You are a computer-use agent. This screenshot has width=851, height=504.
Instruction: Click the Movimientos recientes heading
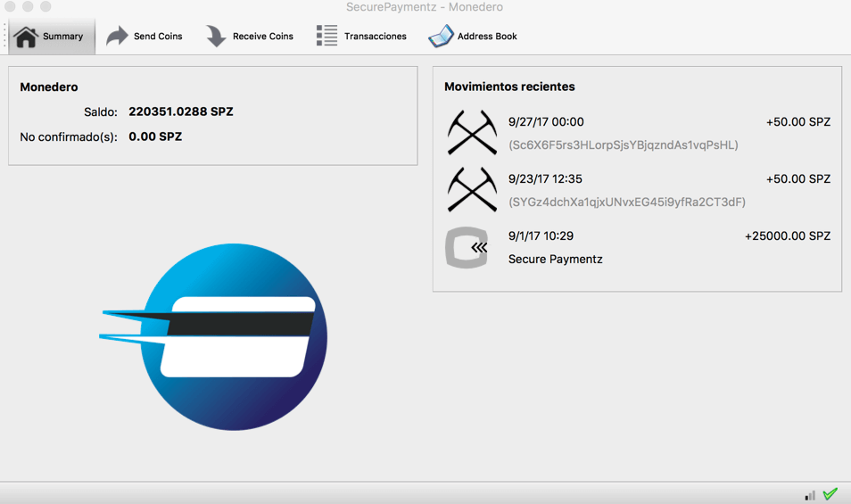pyautogui.click(x=509, y=87)
